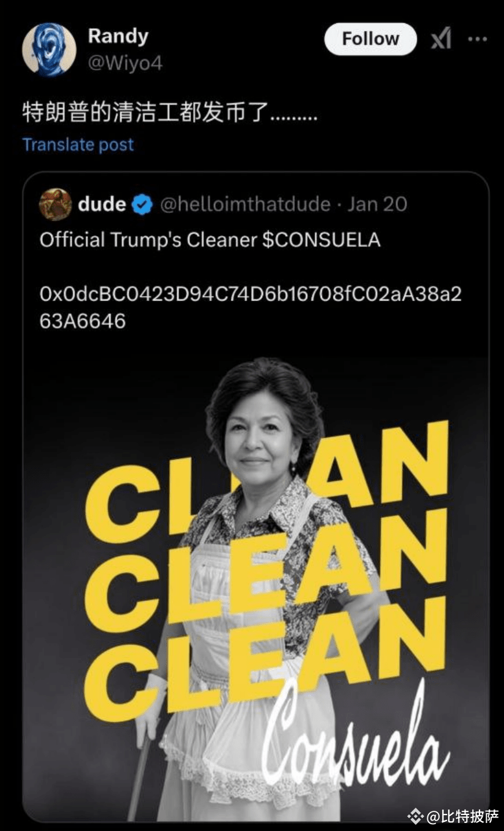Open the three-dot more options menu

[x=477, y=39]
